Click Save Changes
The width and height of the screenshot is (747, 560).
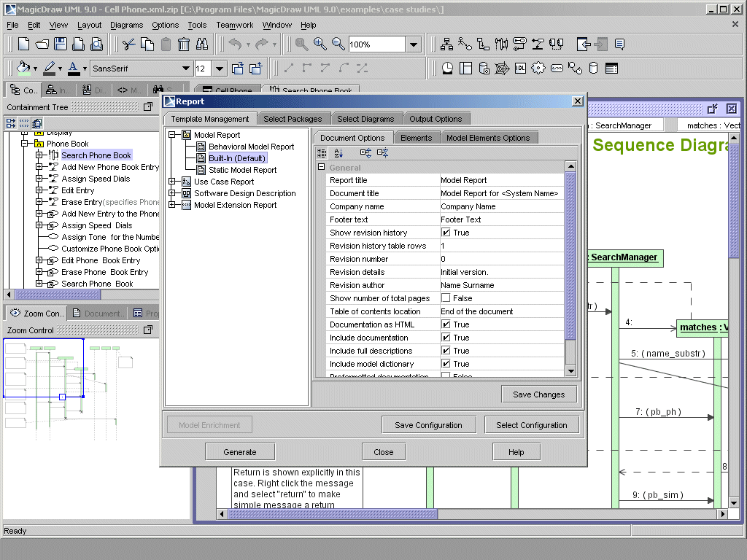[539, 394]
